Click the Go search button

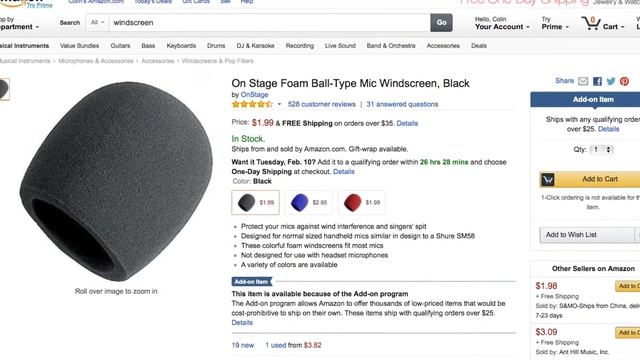click(x=441, y=22)
